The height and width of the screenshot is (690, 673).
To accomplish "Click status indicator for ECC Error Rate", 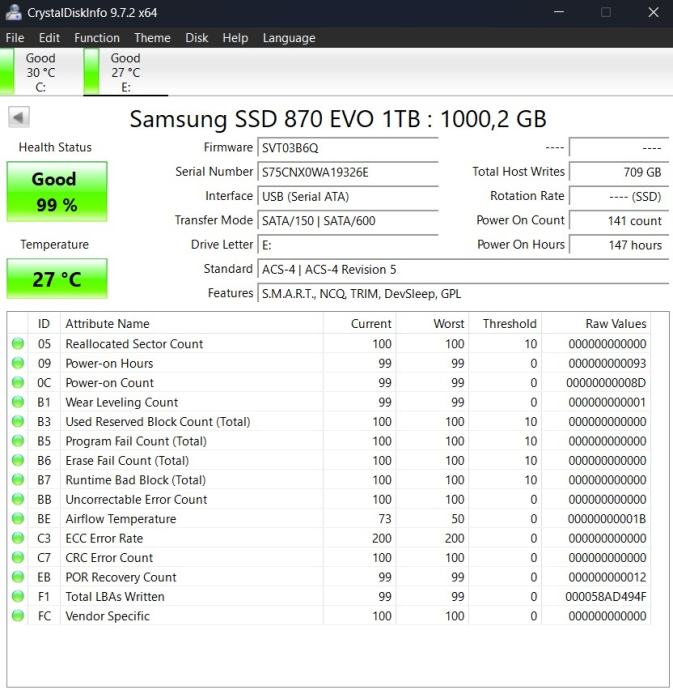I will tap(18, 538).
